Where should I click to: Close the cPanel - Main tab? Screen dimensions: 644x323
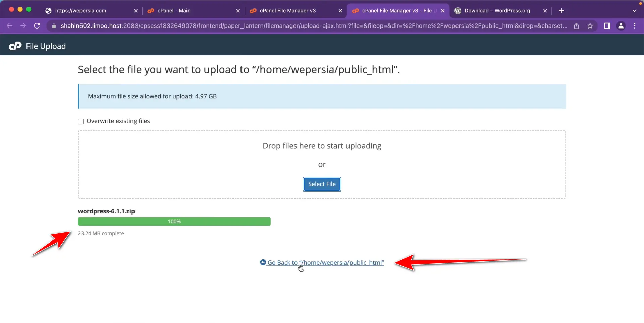238,11
